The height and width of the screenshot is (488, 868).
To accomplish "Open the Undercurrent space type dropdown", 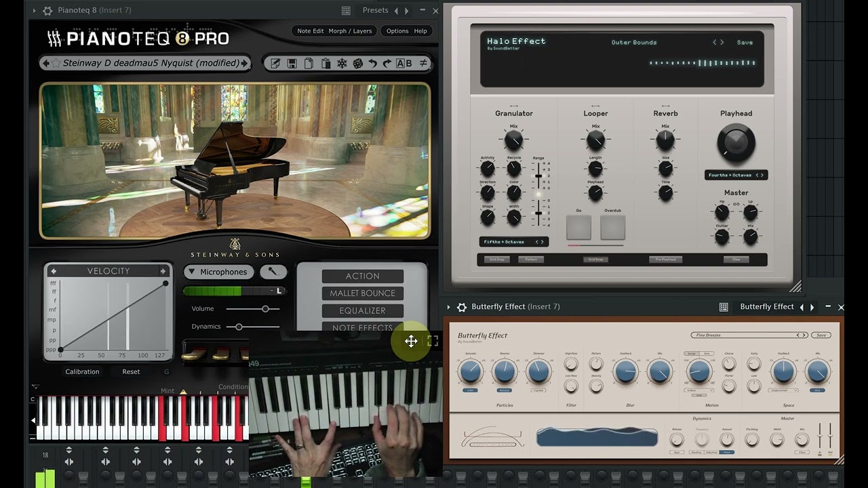I will coord(783,390).
